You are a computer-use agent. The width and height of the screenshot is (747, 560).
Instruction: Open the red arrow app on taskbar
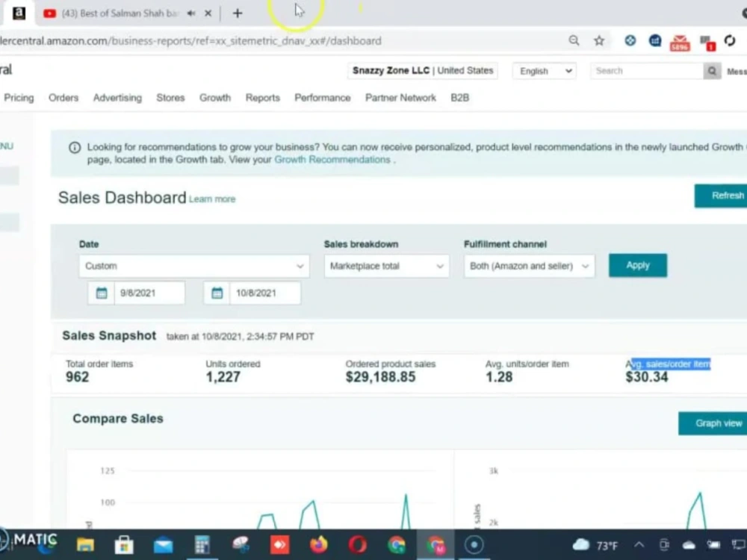coord(279,545)
